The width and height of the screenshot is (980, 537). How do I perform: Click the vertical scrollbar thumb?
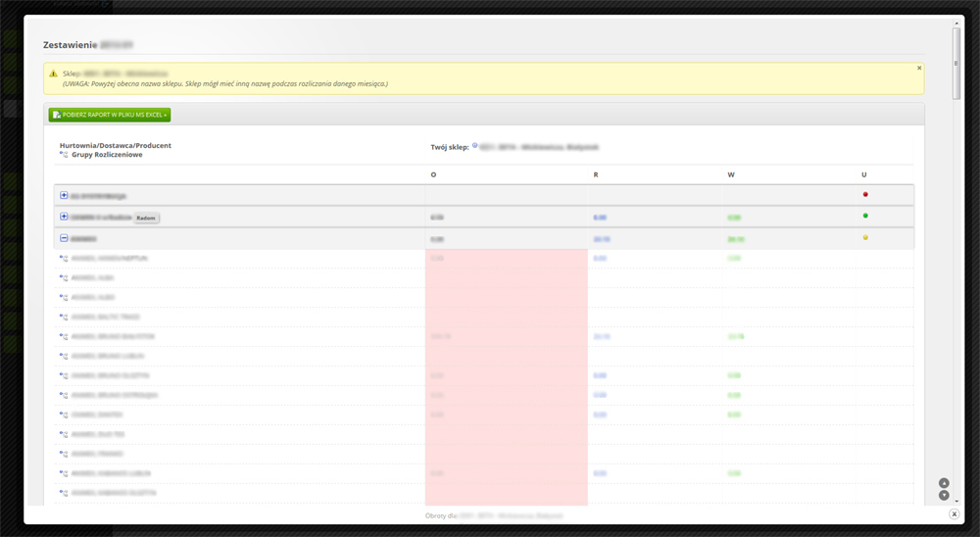[956, 64]
